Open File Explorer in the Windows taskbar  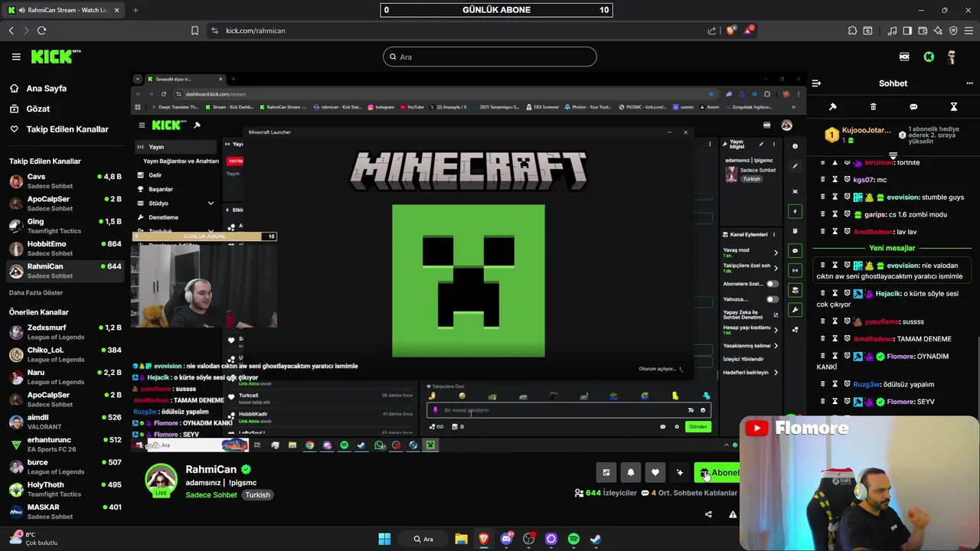click(461, 539)
